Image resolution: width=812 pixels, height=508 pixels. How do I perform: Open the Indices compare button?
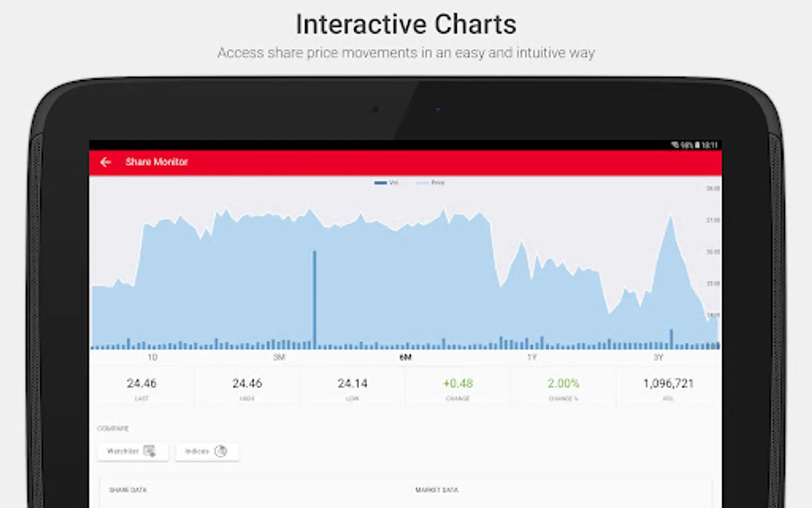[x=207, y=451]
